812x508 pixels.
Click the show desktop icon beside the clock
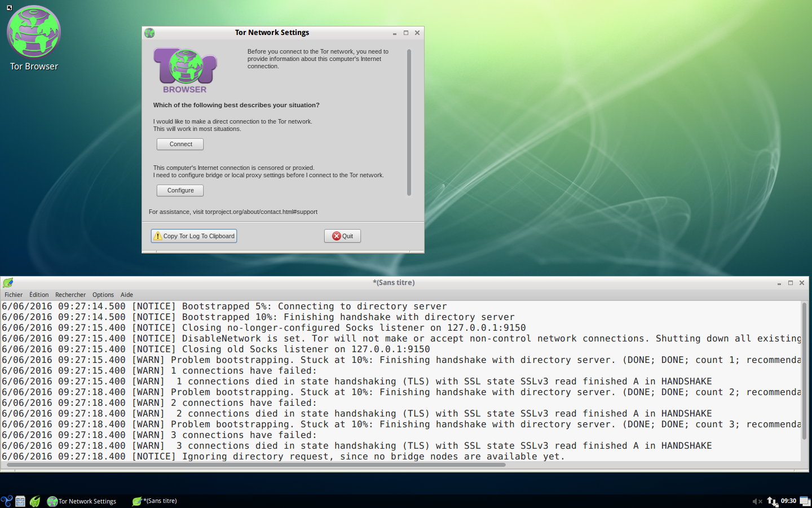coord(805,501)
